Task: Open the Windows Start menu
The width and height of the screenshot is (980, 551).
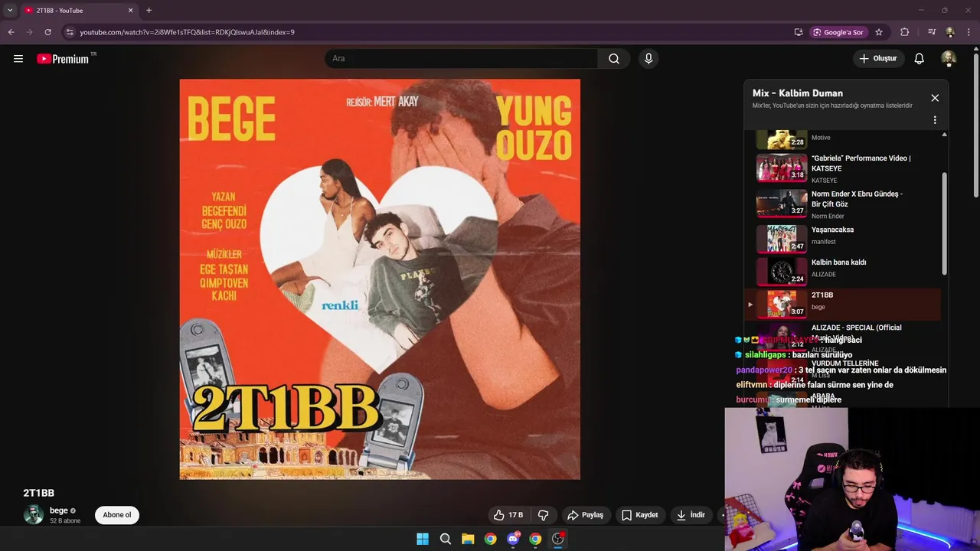Action: pos(423,539)
